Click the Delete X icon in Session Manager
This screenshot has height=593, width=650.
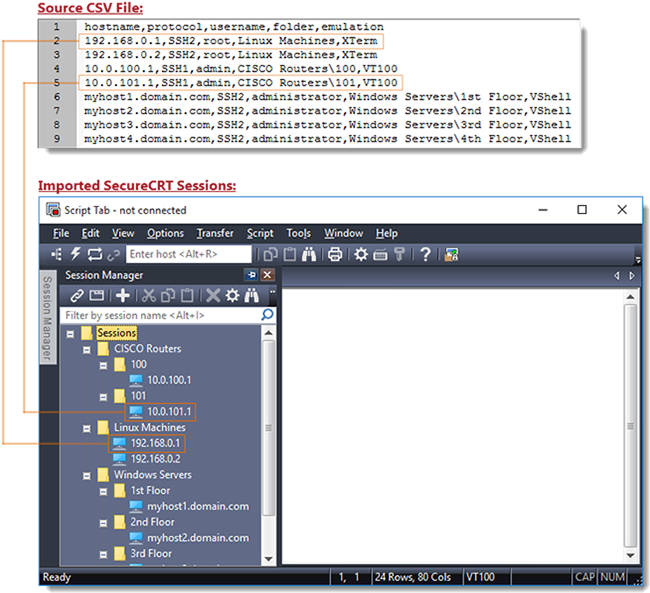pyautogui.click(x=212, y=295)
